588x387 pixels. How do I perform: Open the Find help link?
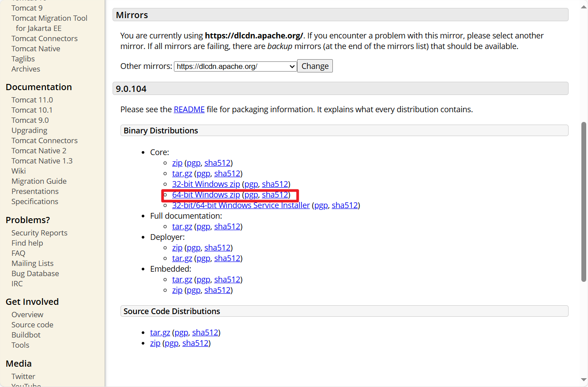point(27,243)
